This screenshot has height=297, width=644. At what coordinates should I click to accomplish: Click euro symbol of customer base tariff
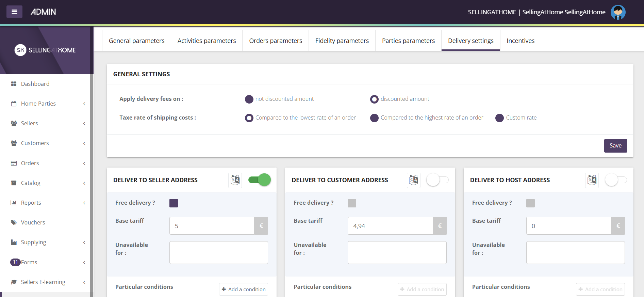(440, 226)
